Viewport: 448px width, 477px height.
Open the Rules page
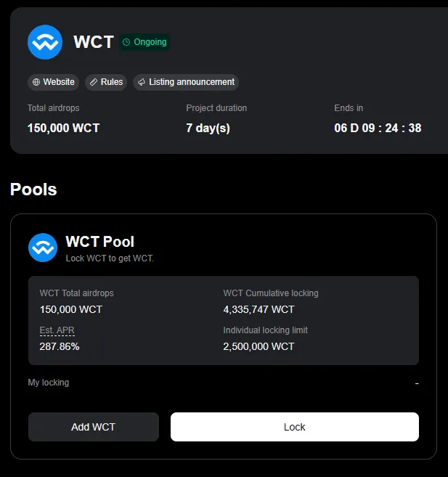pos(112,82)
